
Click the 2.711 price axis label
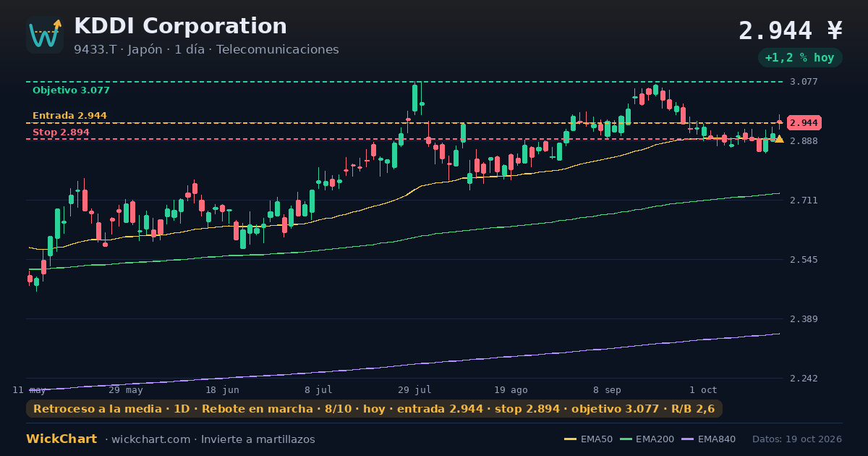(803, 200)
